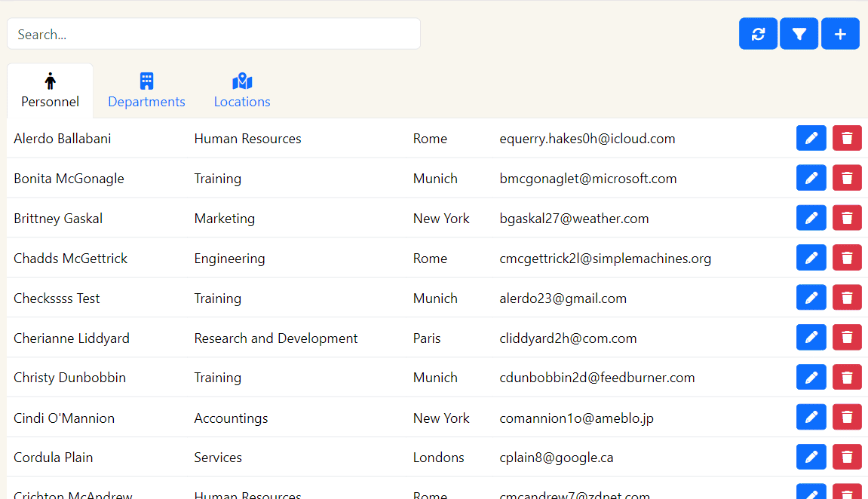
Task: Click the plus add button
Action: (840, 34)
